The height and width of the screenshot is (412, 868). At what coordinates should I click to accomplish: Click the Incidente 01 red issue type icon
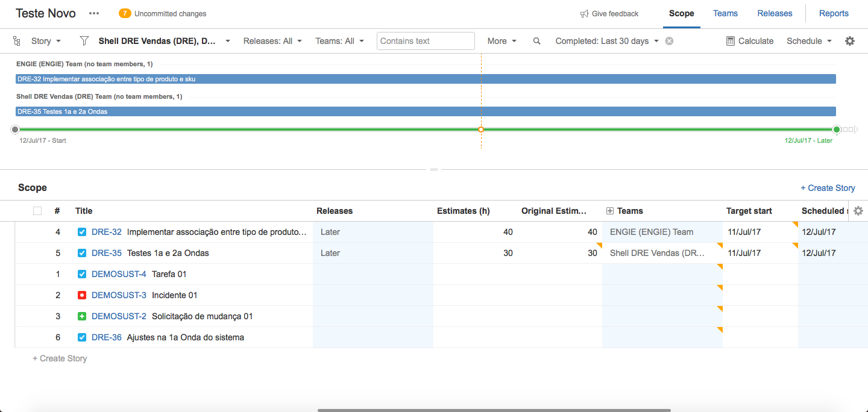82,295
